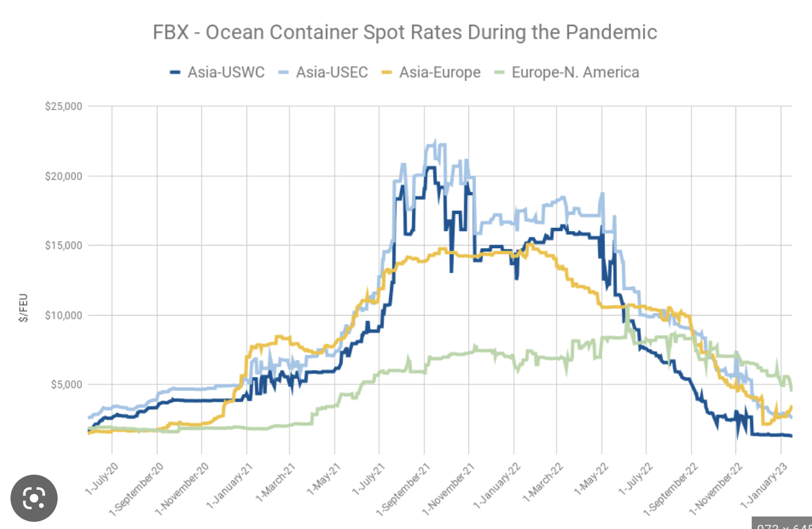Image resolution: width=812 pixels, height=529 pixels.
Task: Click the $10,000 y-axis label
Action: click(64, 315)
